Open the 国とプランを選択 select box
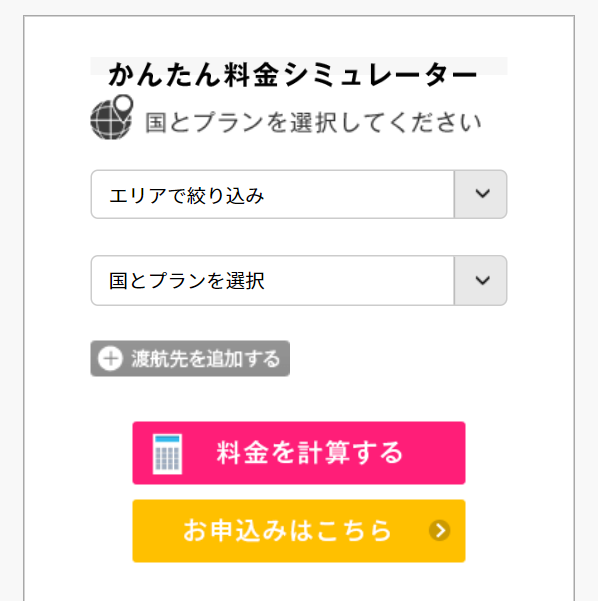The width and height of the screenshot is (598, 601). coord(299,281)
